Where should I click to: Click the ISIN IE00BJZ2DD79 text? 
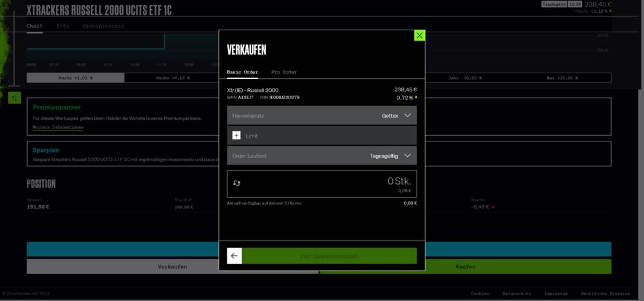click(x=279, y=98)
